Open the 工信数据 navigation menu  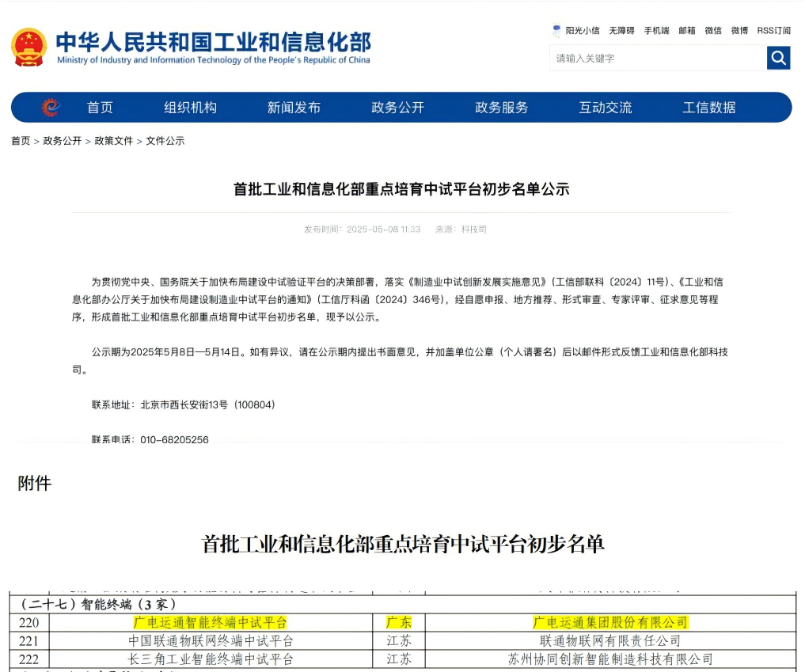(711, 107)
